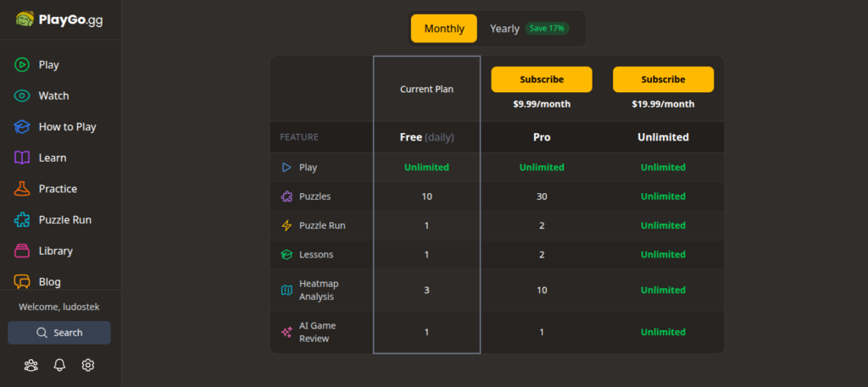868x387 pixels.
Task: Click the Watch eye icon
Action: pyautogui.click(x=22, y=96)
